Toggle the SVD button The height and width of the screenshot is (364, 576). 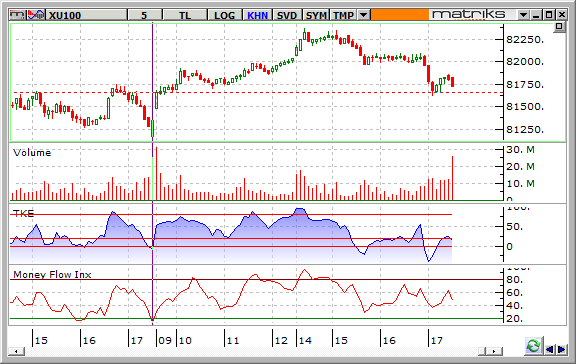point(287,15)
